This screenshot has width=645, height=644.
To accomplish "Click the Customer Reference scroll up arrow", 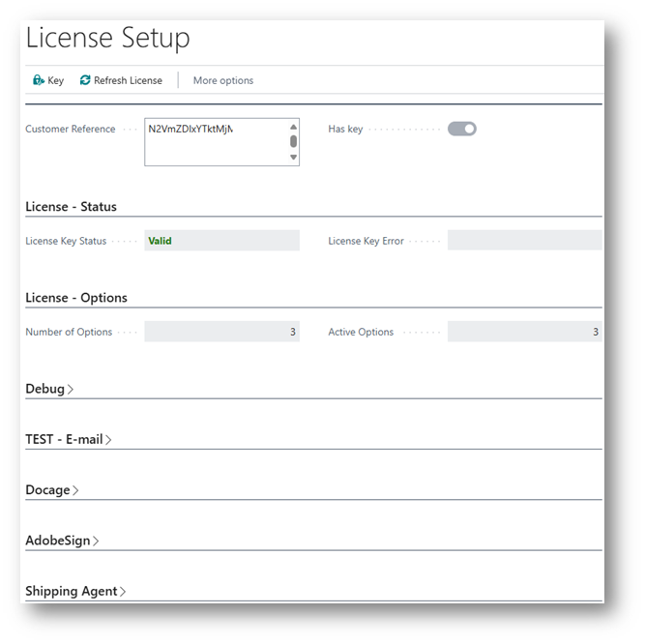I will pos(293,127).
